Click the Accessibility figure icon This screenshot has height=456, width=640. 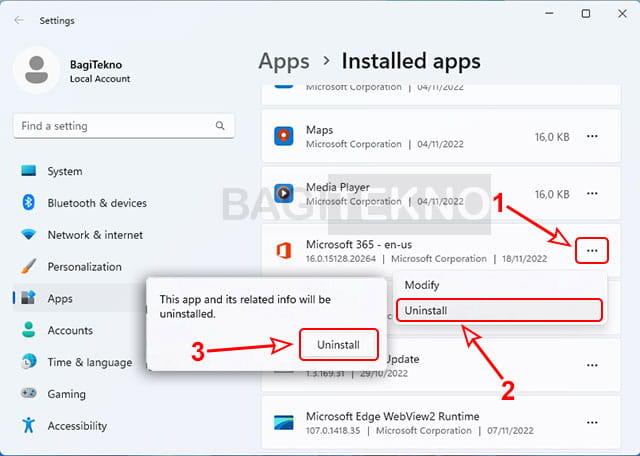tap(29, 425)
